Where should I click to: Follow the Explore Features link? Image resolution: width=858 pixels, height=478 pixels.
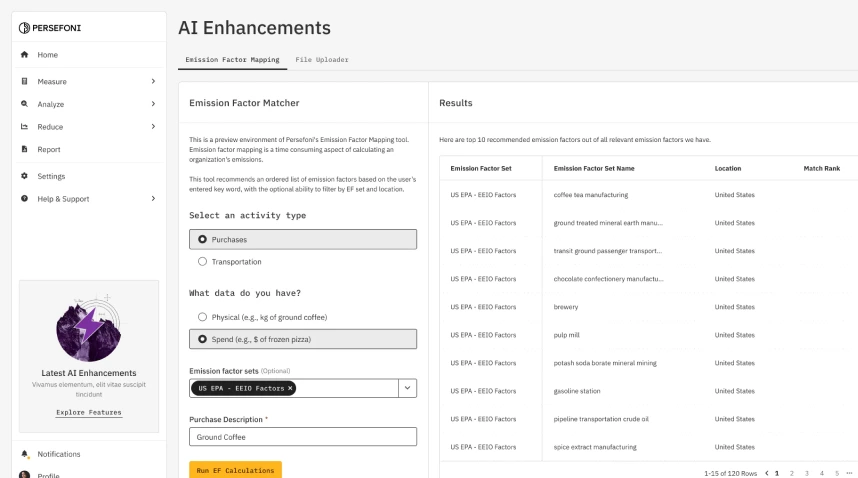[x=89, y=412]
